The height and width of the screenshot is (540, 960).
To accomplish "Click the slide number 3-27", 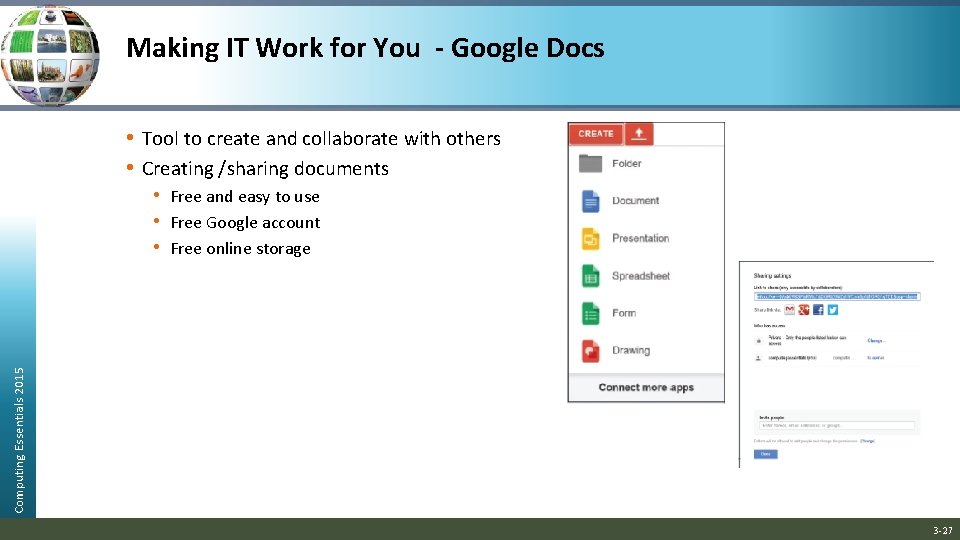I will (x=943, y=530).
